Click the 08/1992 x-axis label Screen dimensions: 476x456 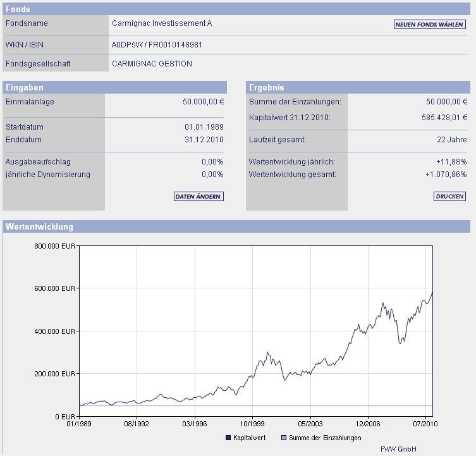pyautogui.click(x=137, y=424)
